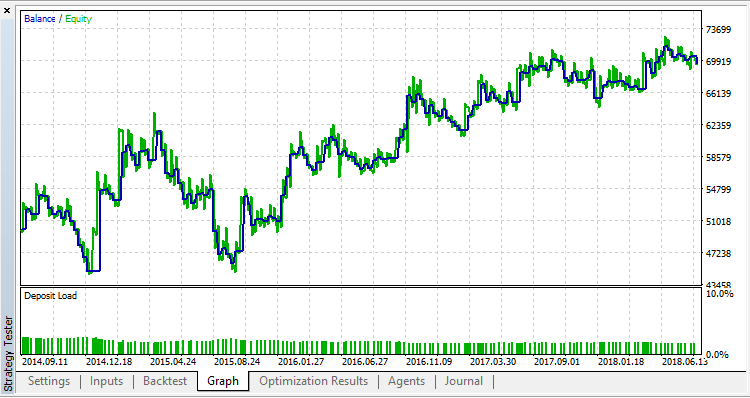This screenshot has width=750, height=398.
Task: Open the Optimization Results tab
Action: [314, 381]
